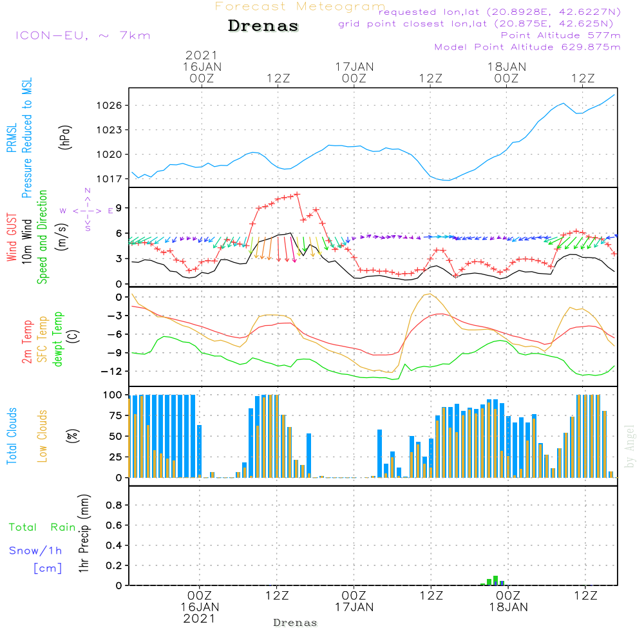644x644 pixels.
Task: Select the 0.8 precipitation axis value
Action: pyautogui.click(x=114, y=505)
